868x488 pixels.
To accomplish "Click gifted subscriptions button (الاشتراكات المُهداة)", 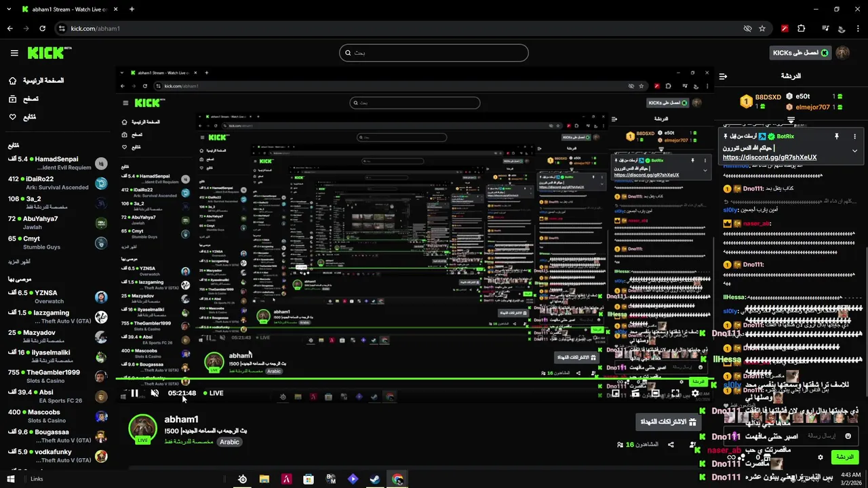I will [668, 422].
